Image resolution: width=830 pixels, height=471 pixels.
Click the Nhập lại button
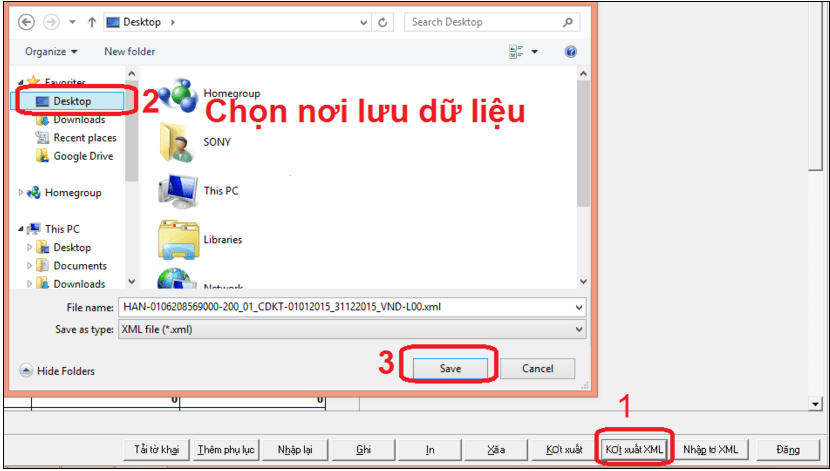click(295, 450)
